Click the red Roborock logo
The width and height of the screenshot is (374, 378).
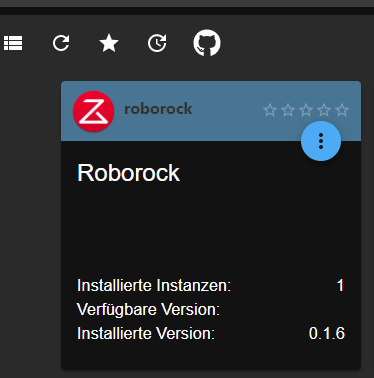click(94, 111)
